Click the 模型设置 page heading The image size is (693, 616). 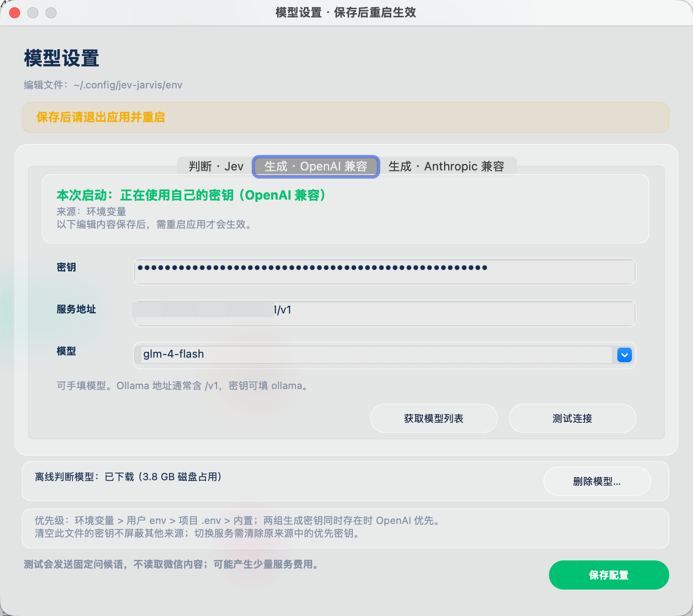pyautogui.click(x=62, y=58)
